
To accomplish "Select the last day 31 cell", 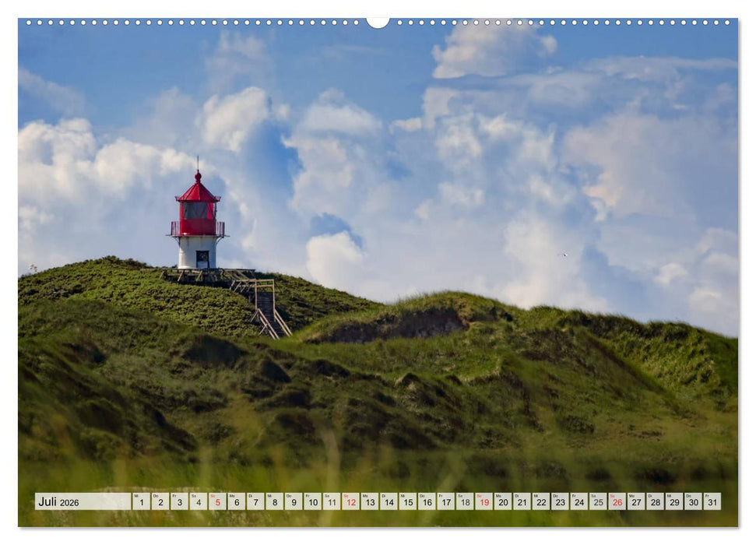I will click(712, 501).
